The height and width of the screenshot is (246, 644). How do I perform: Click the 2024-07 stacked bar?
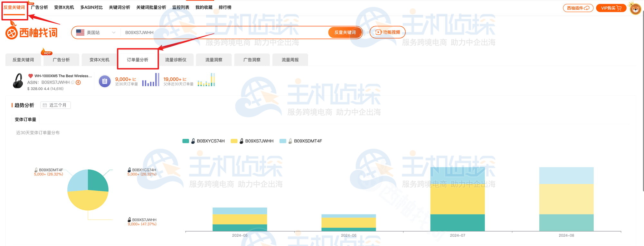tap(458, 199)
